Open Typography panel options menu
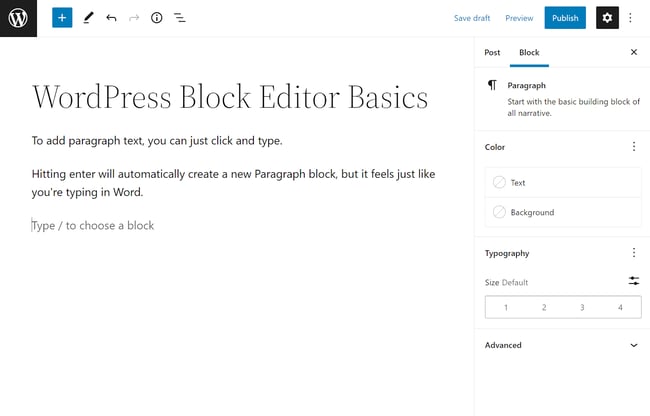Image resolution: width=650 pixels, height=416 pixels. 634,253
